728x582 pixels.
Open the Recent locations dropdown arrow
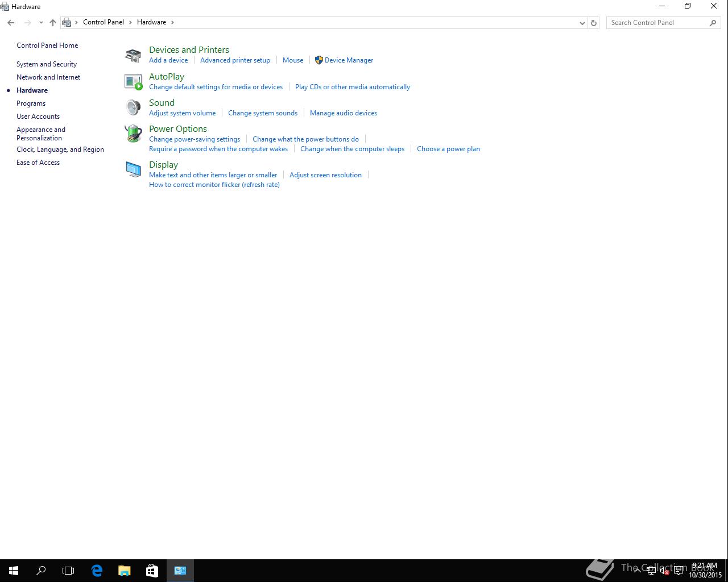tap(41, 23)
